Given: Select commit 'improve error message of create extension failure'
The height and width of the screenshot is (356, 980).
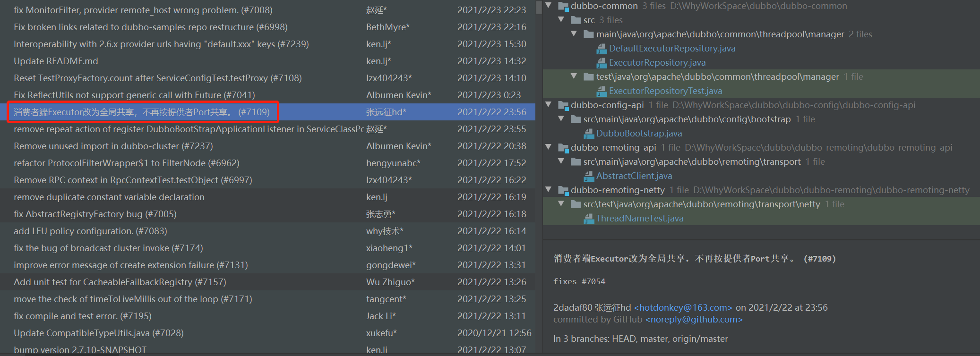Looking at the screenshot, I should (267, 265).
